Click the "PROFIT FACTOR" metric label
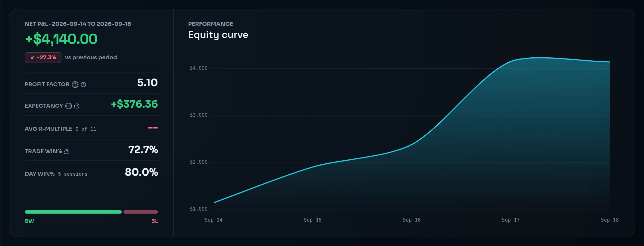Viewport: 644px width, 246px height. [x=47, y=84]
